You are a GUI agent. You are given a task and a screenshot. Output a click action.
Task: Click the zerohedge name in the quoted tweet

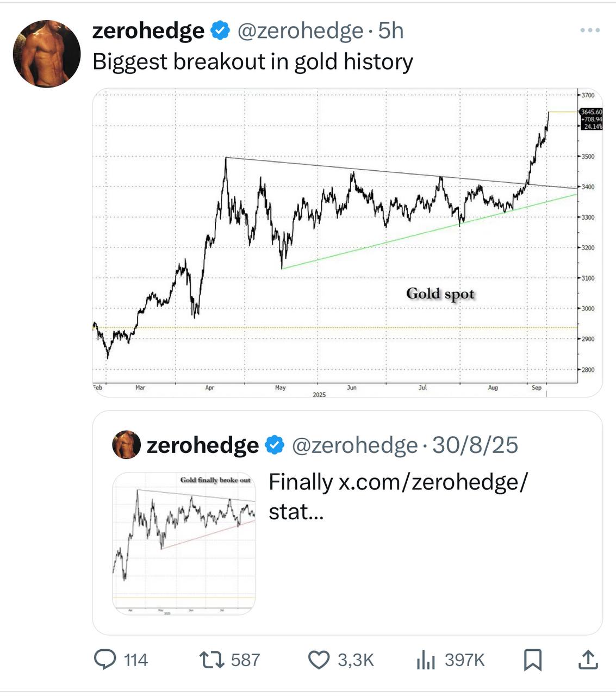click(x=203, y=445)
